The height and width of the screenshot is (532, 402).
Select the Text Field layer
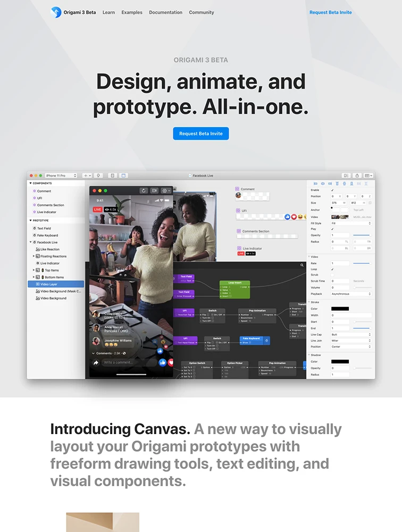(44, 228)
